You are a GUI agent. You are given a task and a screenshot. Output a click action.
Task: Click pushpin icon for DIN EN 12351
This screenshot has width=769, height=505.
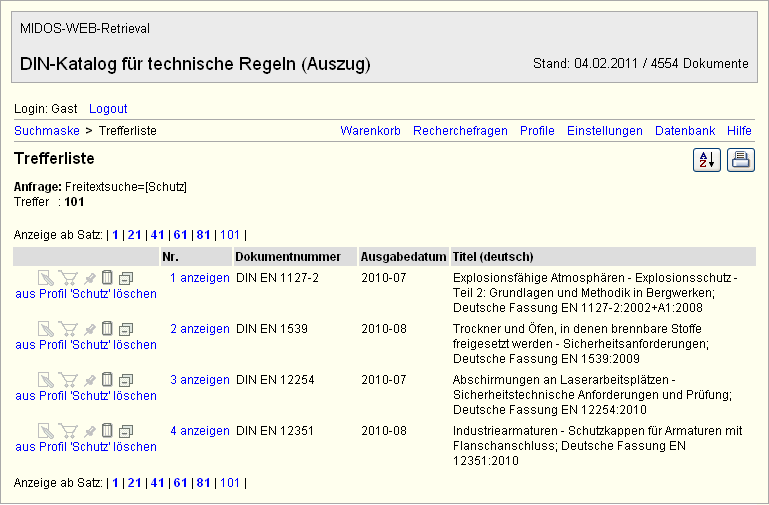point(90,431)
